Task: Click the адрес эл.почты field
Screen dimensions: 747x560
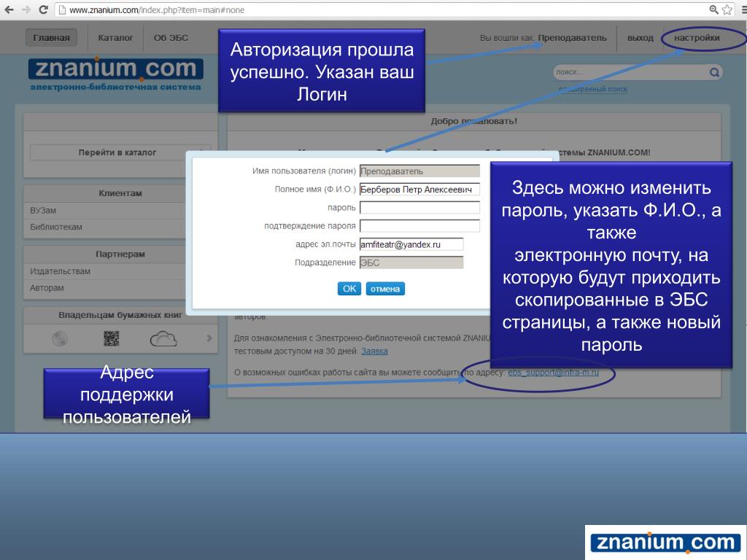Action: (411, 244)
